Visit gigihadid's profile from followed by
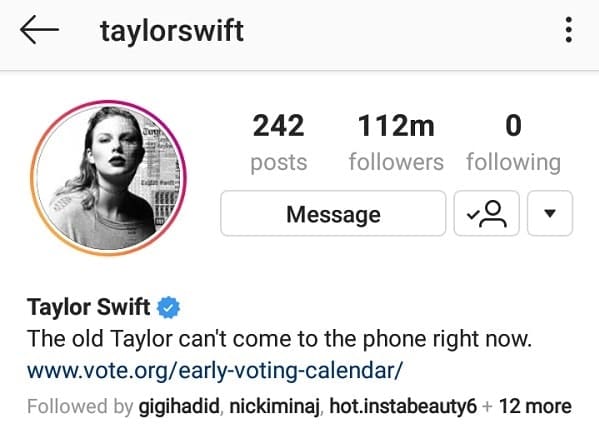599x439 pixels. 179,407
